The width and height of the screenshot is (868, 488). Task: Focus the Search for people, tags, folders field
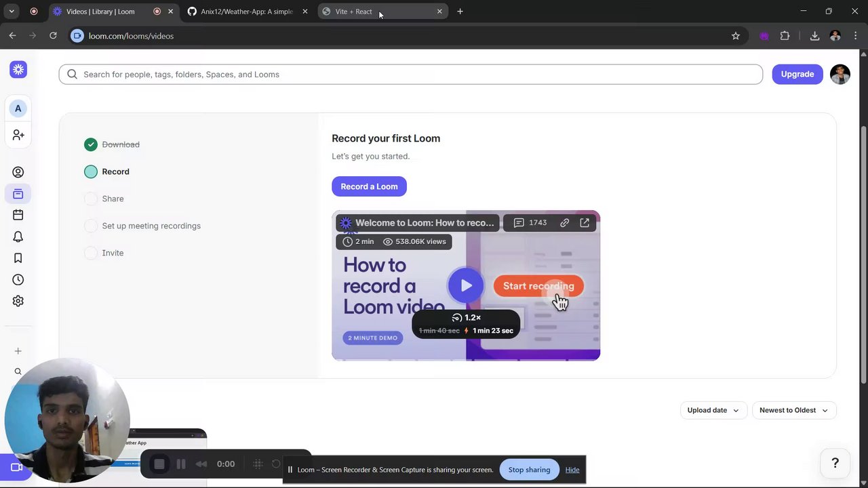[411, 75]
